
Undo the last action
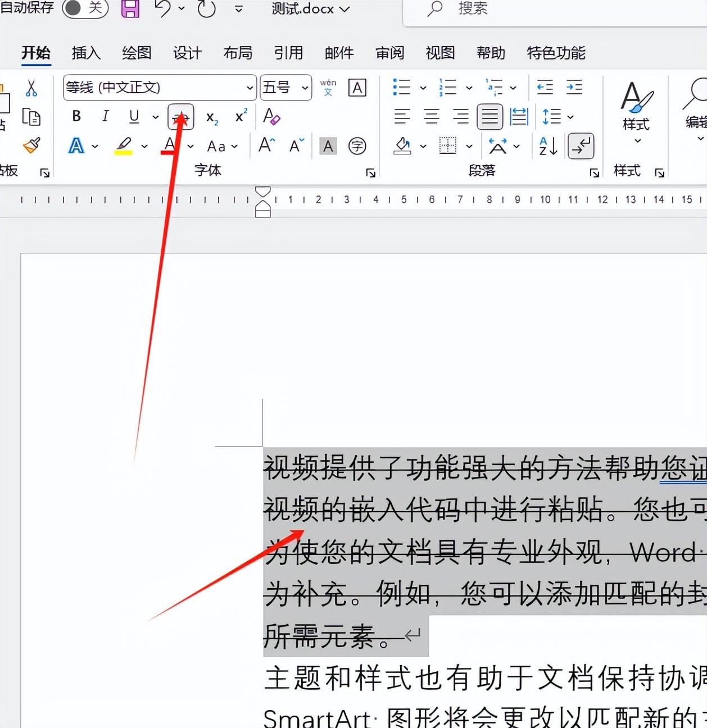[162, 8]
